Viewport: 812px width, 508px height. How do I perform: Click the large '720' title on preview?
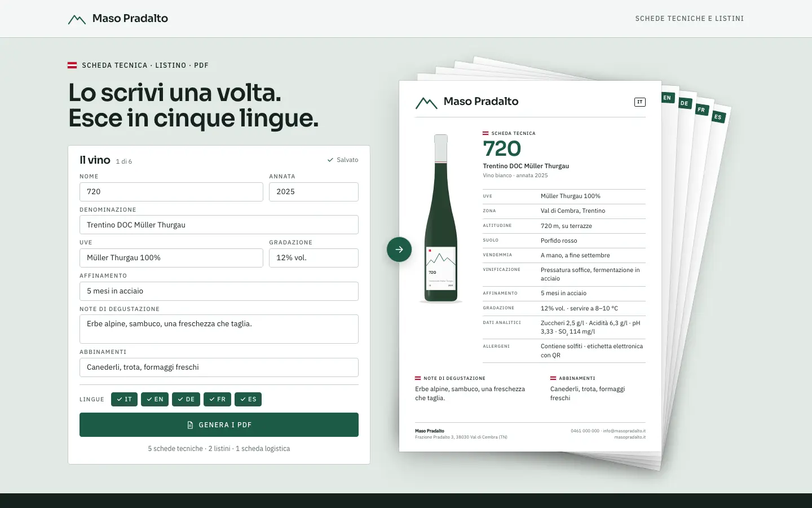(502, 148)
